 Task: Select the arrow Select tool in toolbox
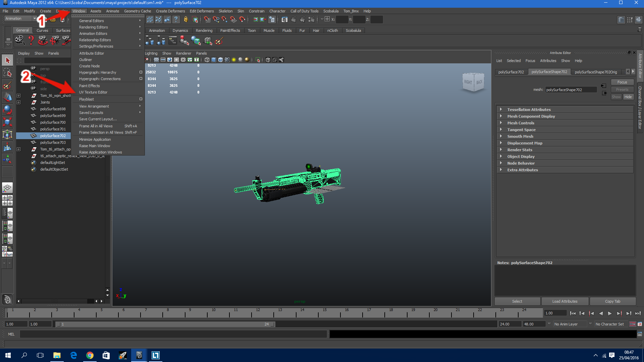tap(7, 60)
